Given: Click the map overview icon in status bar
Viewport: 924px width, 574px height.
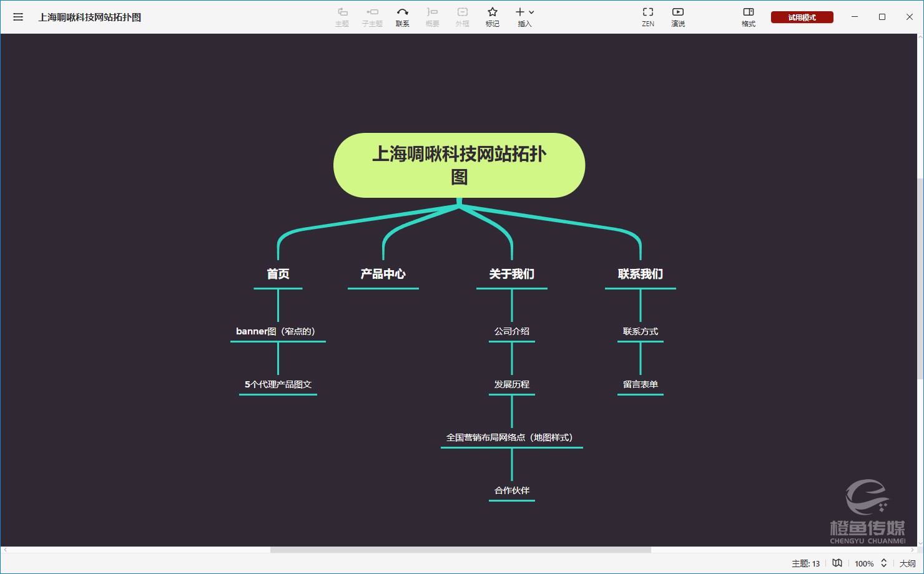Looking at the screenshot, I should (837, 563).
